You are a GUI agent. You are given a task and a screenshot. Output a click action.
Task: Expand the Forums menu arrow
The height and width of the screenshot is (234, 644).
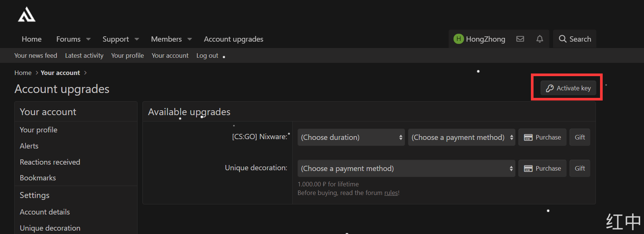(x=89, y=39)
